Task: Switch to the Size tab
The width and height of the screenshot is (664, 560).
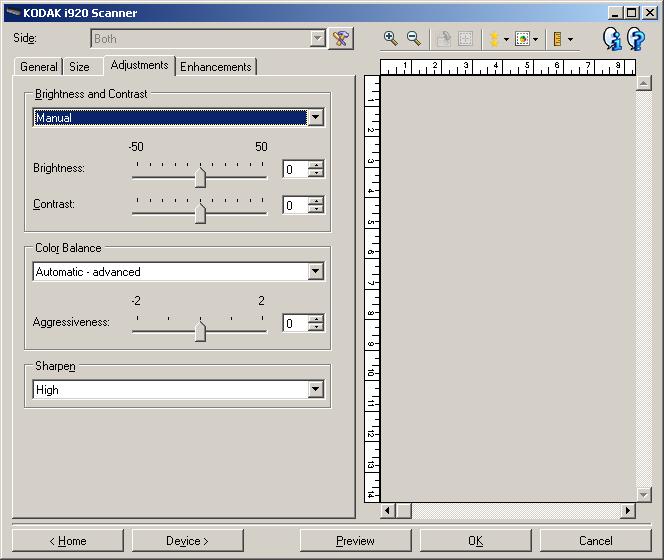Action: coord(79,67)
